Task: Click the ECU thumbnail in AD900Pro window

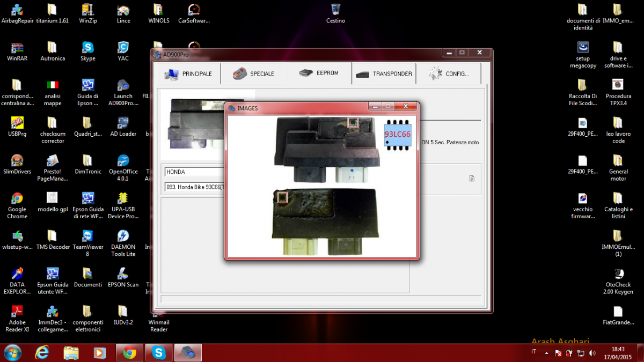Action: click(193, 126)
